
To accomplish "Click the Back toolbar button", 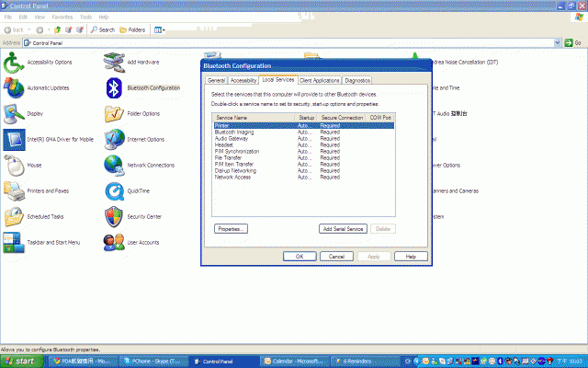I will [14, 29].
